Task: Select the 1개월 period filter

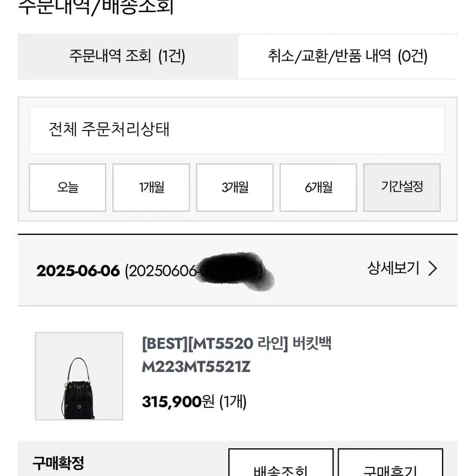Action: click(x=150, y=188)
